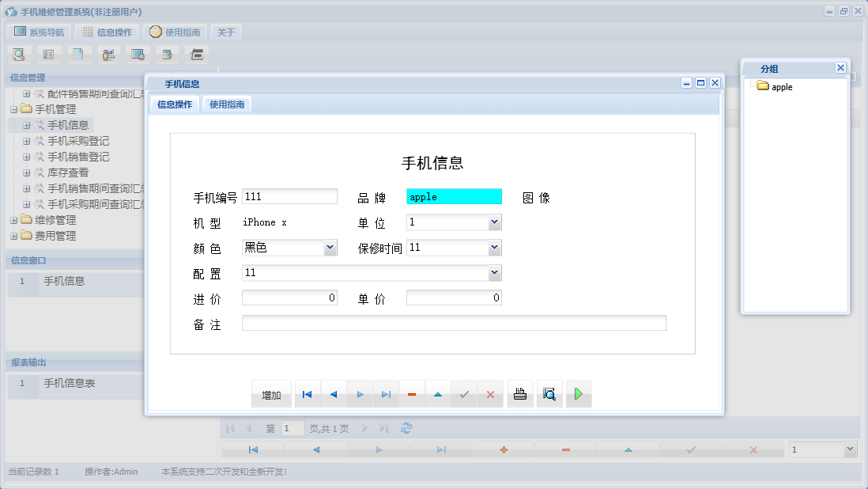Open the 单位 dropdown

pos(494,222)
